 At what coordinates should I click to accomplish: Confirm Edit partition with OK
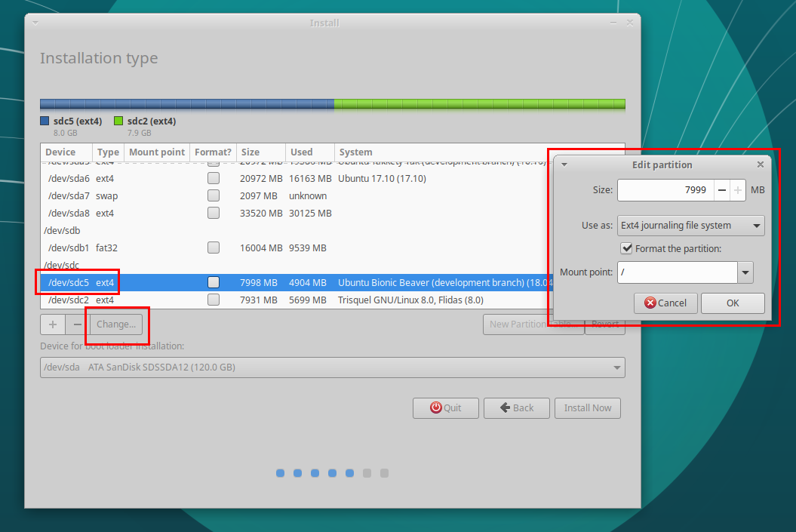coord(733,303)
